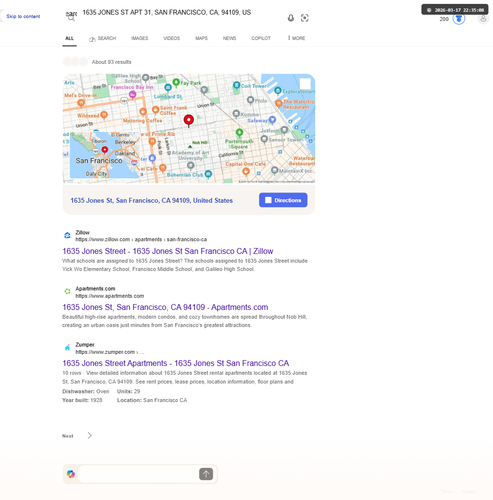Image resolution: width=493 pixels, height=500 pixels.
Task: Click the Coit Tower map marker
Action: tap(236, 85)
